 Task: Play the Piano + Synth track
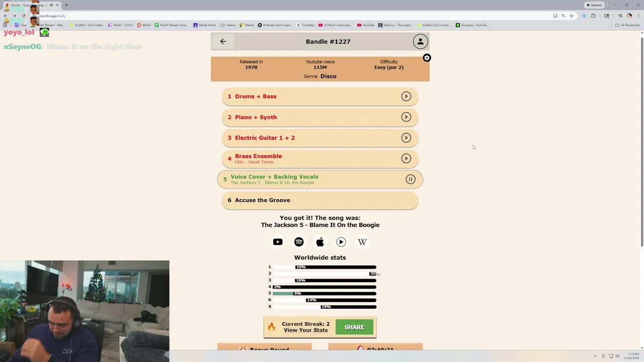(406, 117)
